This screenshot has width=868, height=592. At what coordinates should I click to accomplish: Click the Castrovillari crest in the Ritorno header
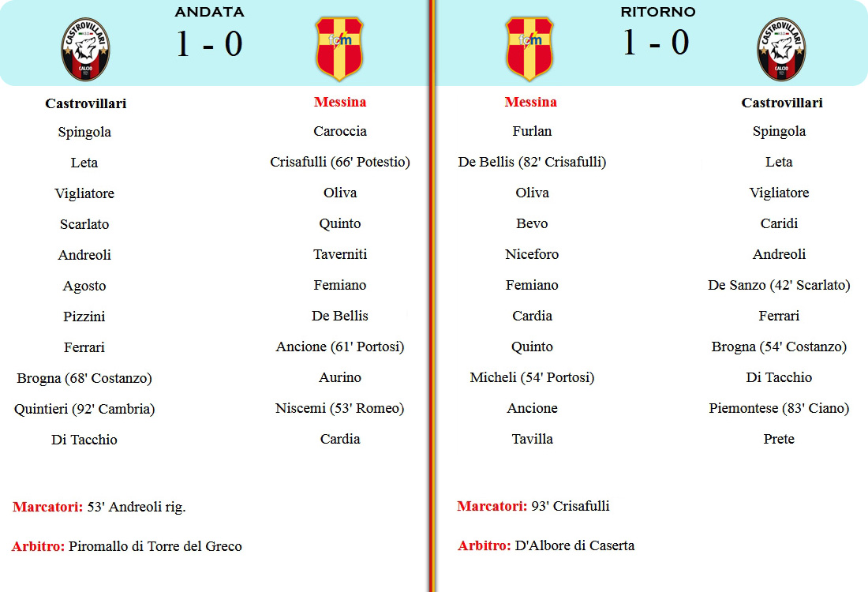pyautogui.click(x=781, y=49)
